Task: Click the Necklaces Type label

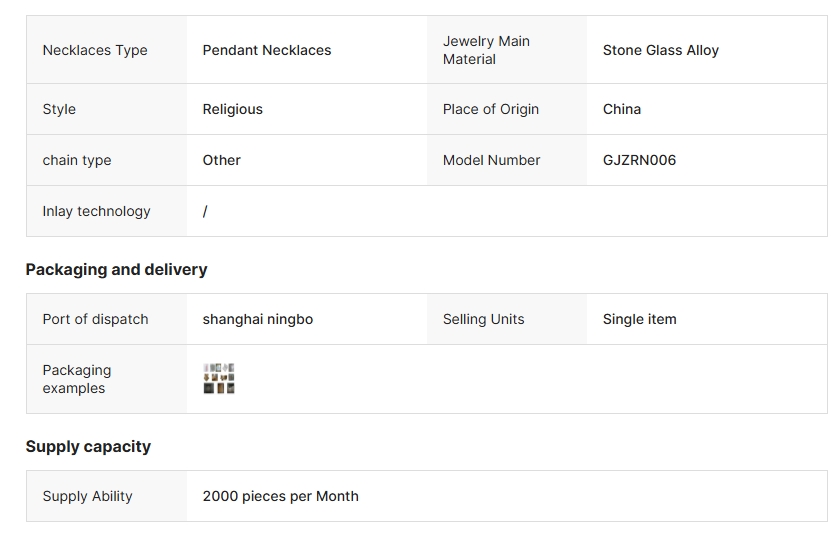Action: [x=95, y=50]
